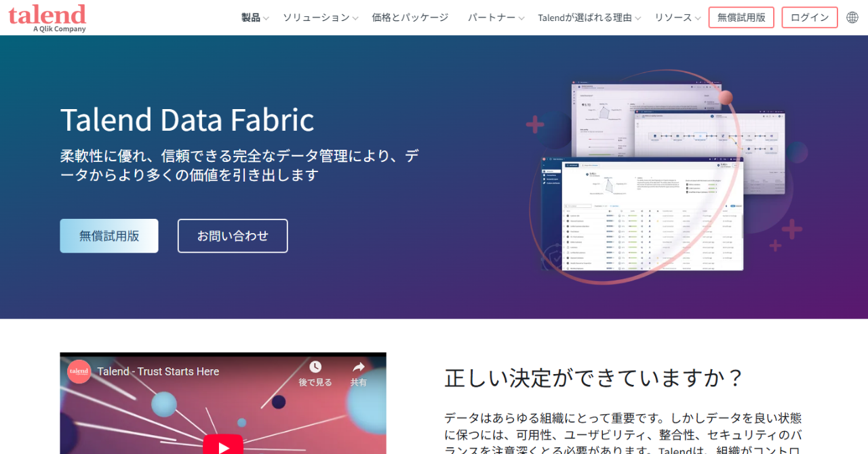868x454 pixels.
Task: Expand the ソリューション dropdown chevron
Action: pos(355,18)
